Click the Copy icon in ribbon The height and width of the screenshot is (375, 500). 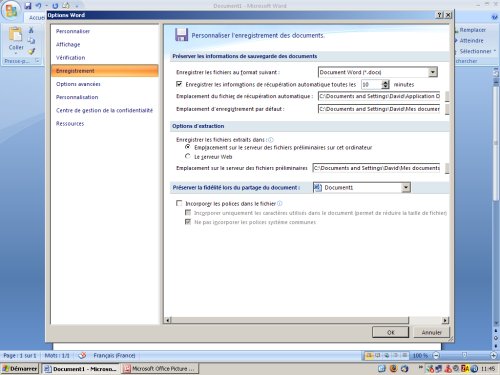pyautogui.click(x=31, y=41)
